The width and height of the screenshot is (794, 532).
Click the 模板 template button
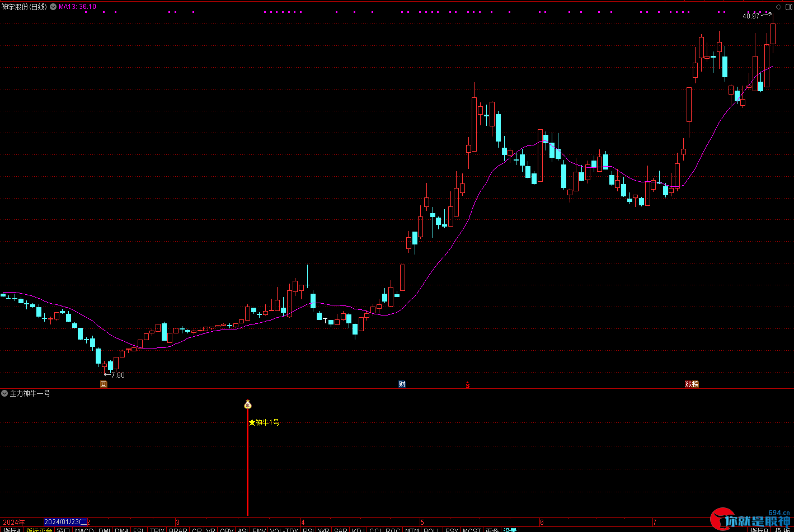tap(782, 529)
